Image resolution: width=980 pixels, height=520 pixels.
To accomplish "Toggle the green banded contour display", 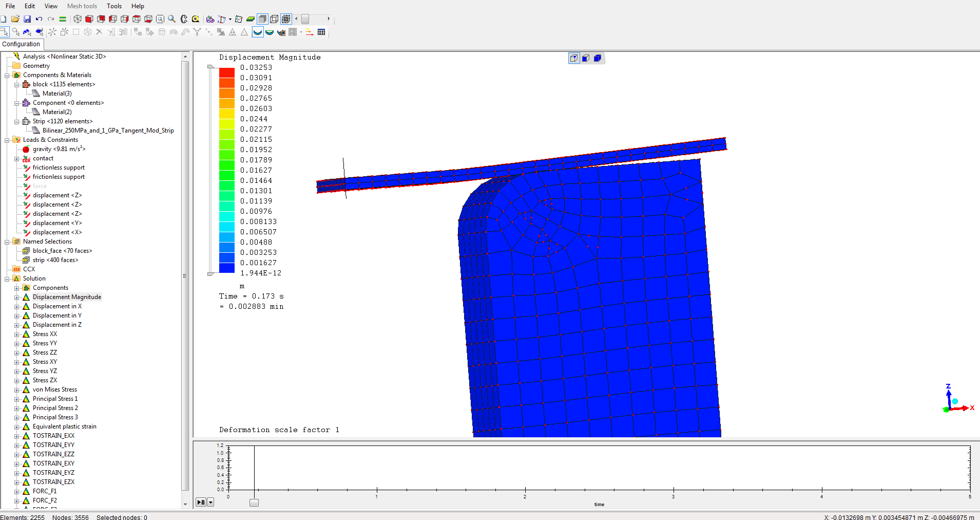I will 270,32.
